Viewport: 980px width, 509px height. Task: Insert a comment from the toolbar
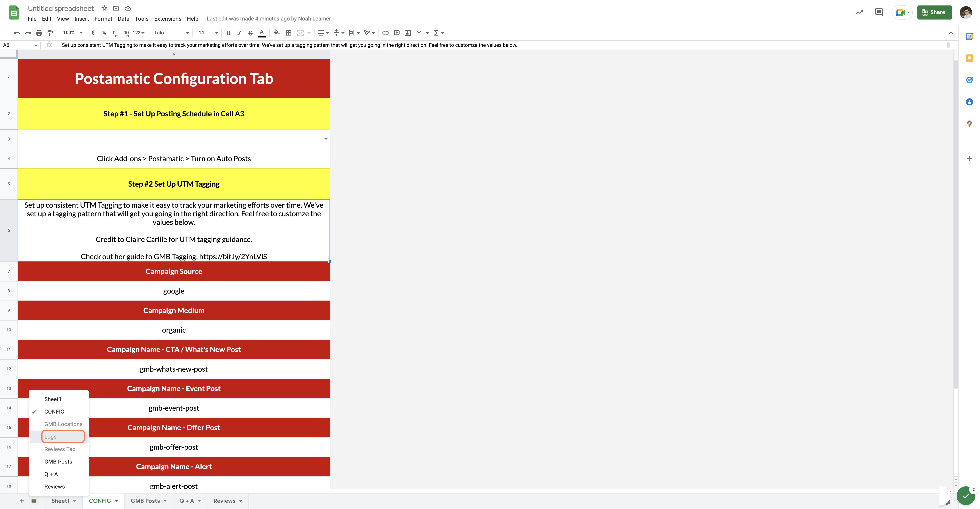pos(397,33)
